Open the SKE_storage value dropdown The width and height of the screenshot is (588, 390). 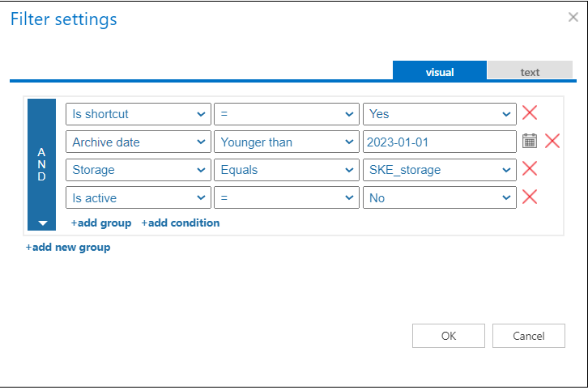[439, 170]
